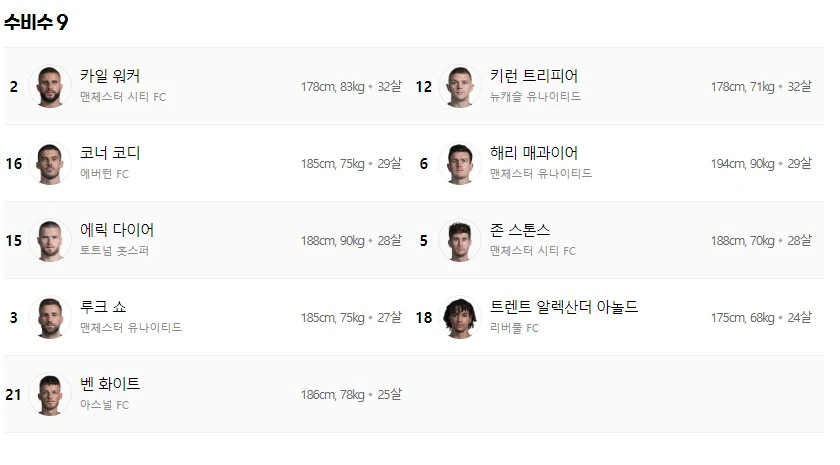Click 리버풀 FC team name

tap(514, 328)
